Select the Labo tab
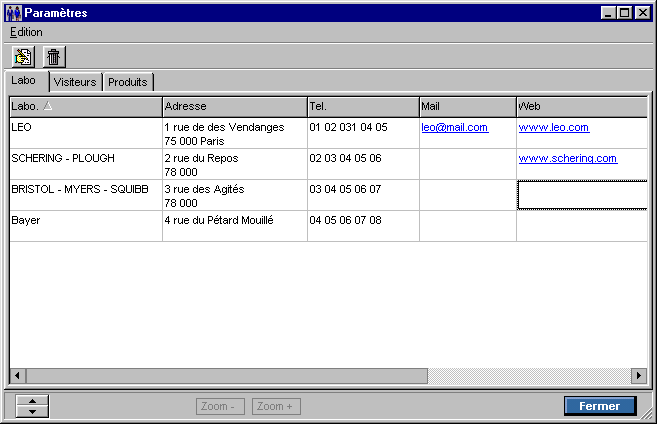The width and height of the screenshot is (657, 424). point(27,80)
